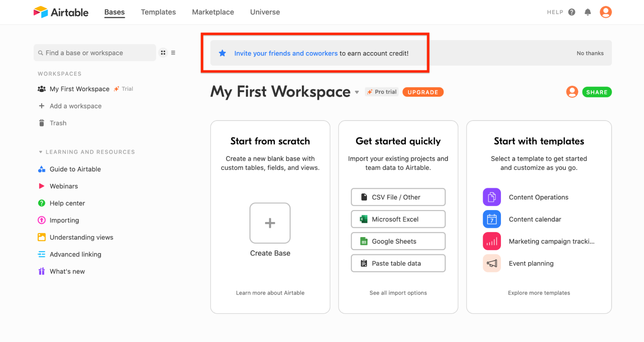Open Trash text link in sidebar

pyautogui.click(x=58, y=123)
